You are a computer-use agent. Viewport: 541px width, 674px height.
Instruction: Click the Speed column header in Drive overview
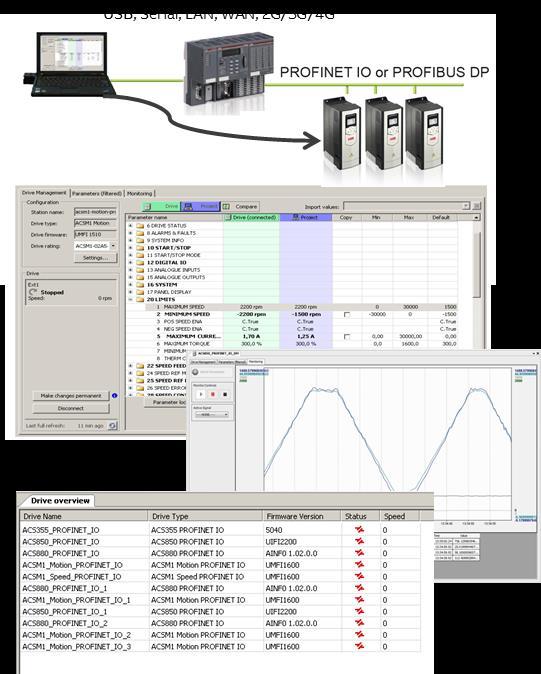(400, 516)
